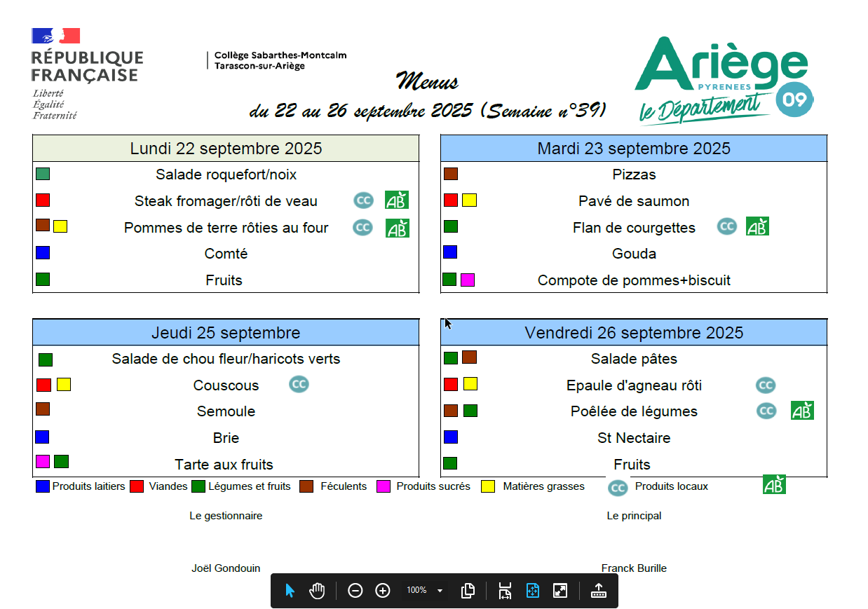Click red legend swatch for Viandes
The height and width of the screenshot is (609, 868).
tap(137, 486)
